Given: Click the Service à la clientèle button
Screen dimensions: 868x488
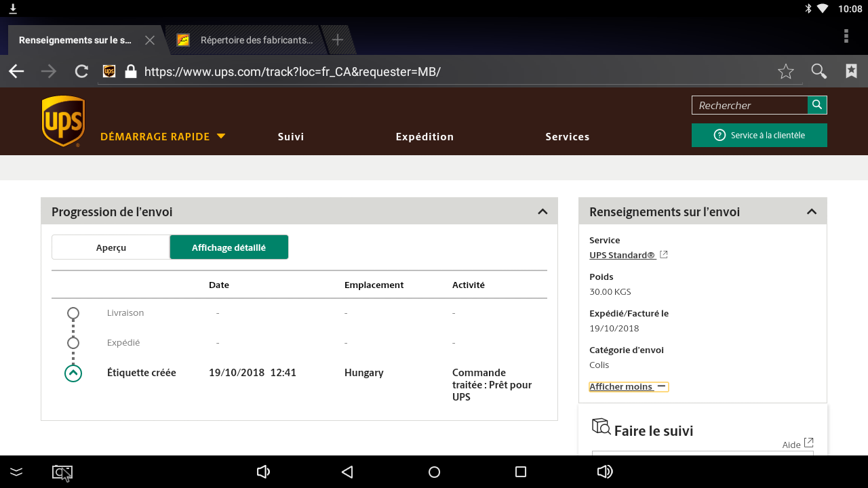Looking at the screenshot, I should (759, 135).
